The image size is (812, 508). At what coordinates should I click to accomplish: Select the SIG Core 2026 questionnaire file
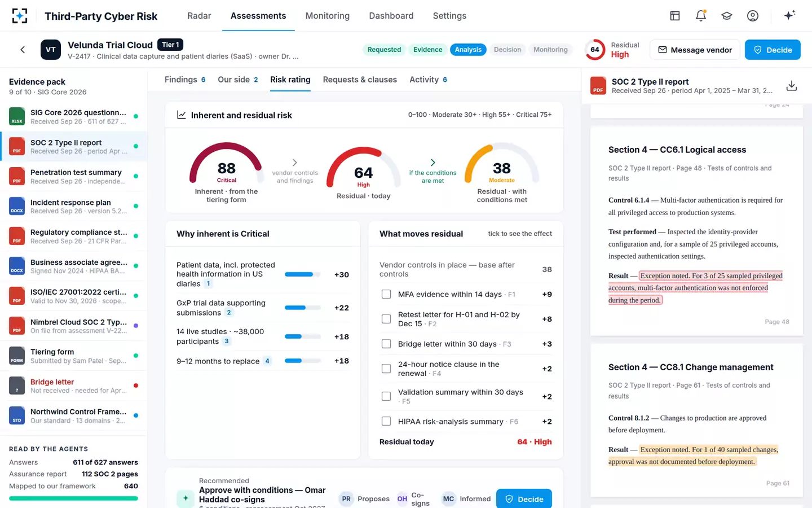(x=73, y=117)
